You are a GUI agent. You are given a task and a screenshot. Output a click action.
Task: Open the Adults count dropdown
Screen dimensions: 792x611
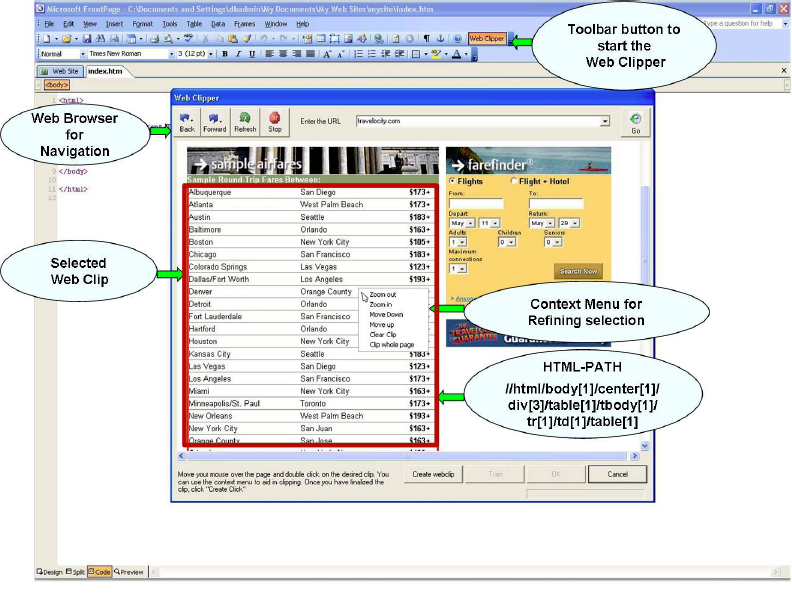458,242
